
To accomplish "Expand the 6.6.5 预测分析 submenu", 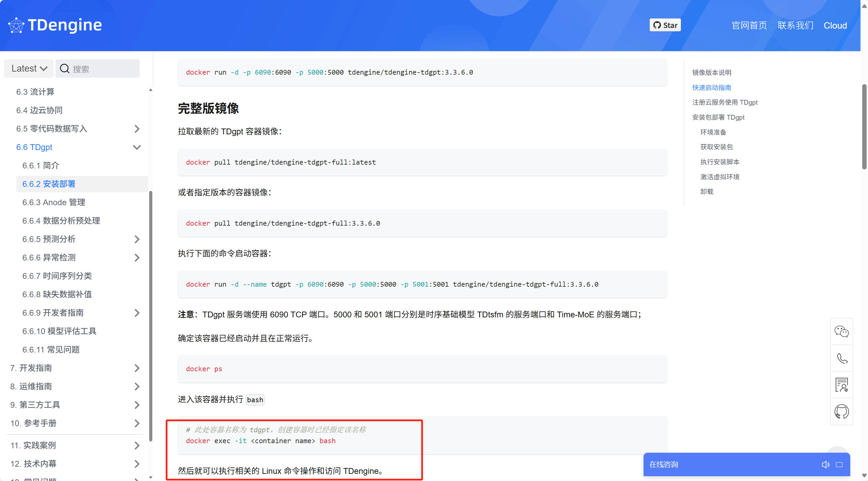I will pos(138,239).
